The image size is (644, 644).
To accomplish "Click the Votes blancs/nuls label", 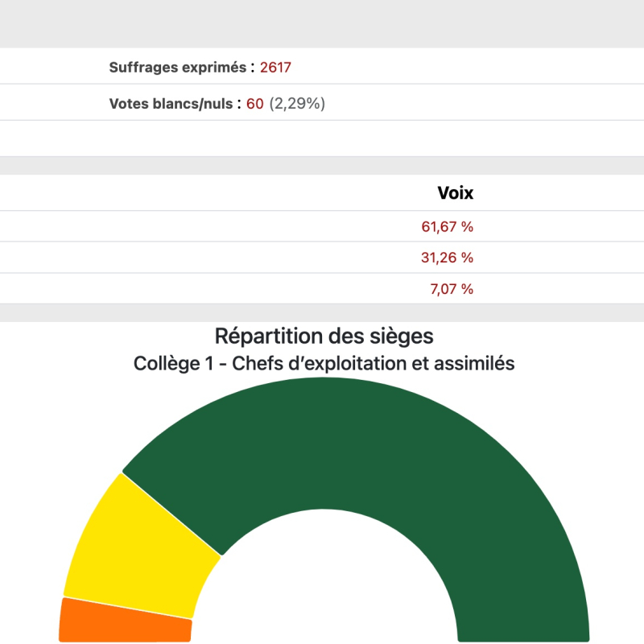I will click(x=171, y=103).
